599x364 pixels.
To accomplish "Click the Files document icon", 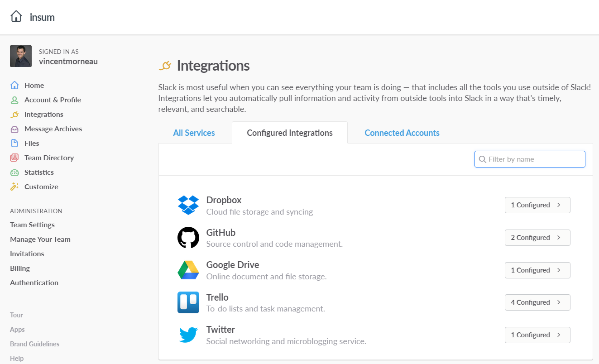I will point(15,143).
